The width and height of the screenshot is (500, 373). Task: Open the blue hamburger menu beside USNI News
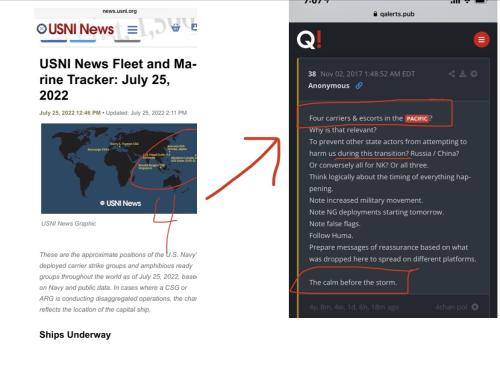pos(133,30)
